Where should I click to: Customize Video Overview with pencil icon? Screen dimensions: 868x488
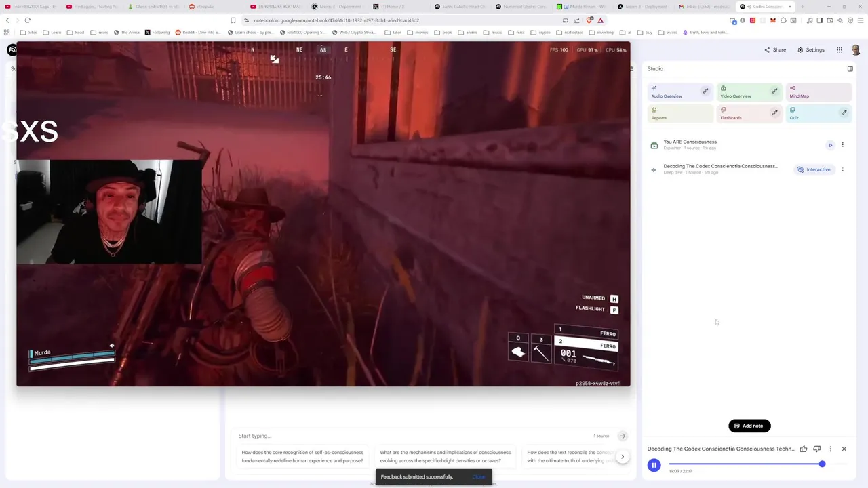click(774, 91)
